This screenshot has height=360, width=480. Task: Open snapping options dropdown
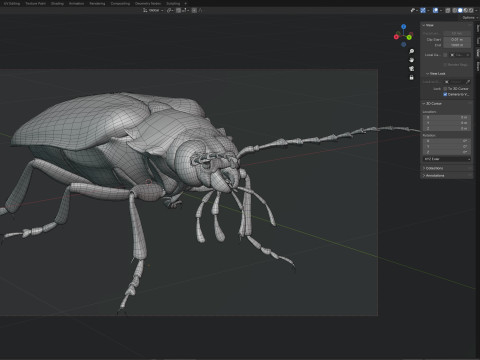coord(185,10)
